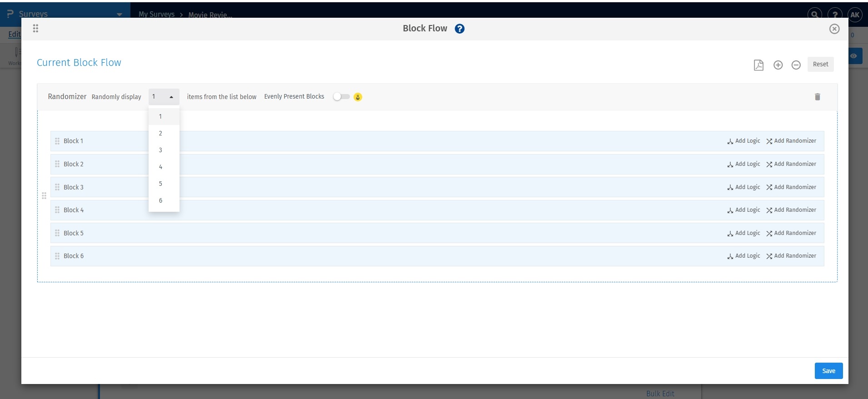Screen dimensions: 868x399
Task: Click the zoom out minus icon
Action: pyautogui.click(x=796, y=65)
